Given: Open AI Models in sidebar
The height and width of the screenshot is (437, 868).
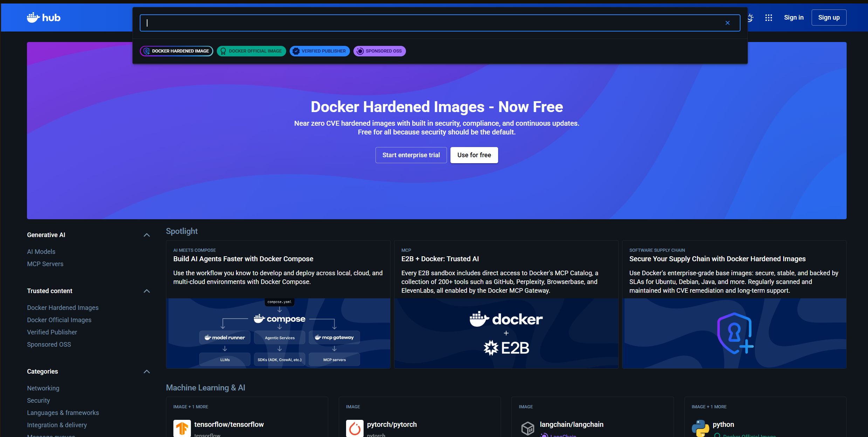Looking at the screenshot, I should click(x=41, y=252).
